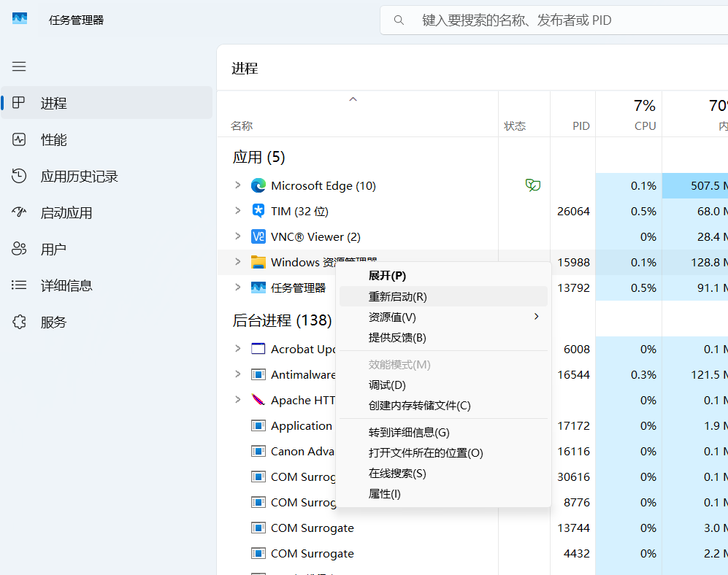Click icon of COM Surrogate PID 4432
Screen dimensions: 728x575
click(258, 552)
